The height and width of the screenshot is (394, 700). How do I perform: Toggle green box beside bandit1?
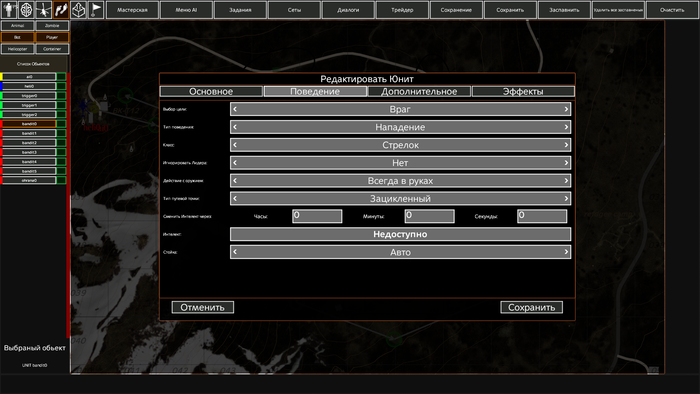tap(61, 133)
